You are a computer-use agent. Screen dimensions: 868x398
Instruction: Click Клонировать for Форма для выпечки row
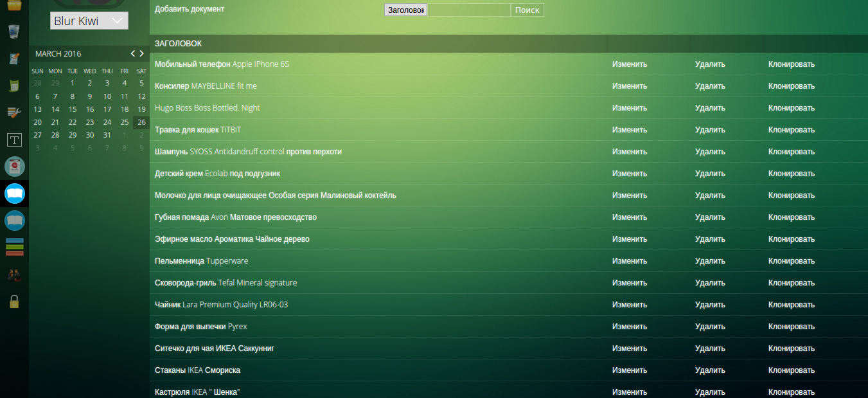pyautogui.click(x=792, y=327)
